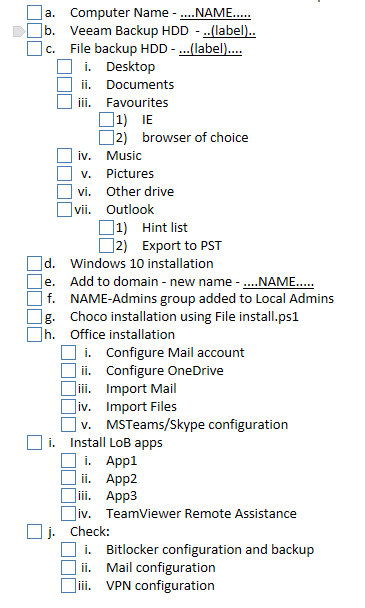Tick the VPN configuration checkbox
365x608 pixels.
pos(68,586)
